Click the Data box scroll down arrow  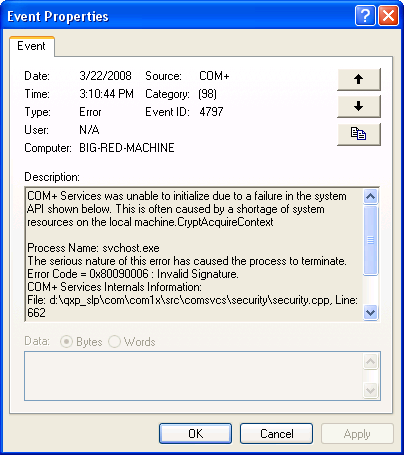(370, 390)
